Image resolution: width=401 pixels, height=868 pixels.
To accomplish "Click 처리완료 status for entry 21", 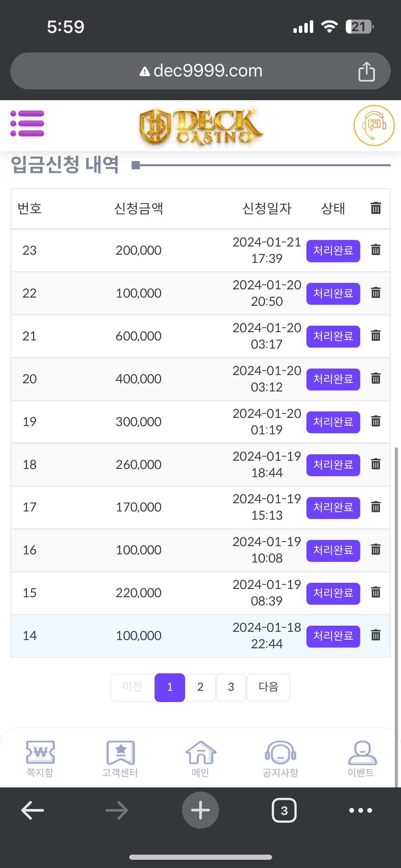I will [x=333, y=336].
